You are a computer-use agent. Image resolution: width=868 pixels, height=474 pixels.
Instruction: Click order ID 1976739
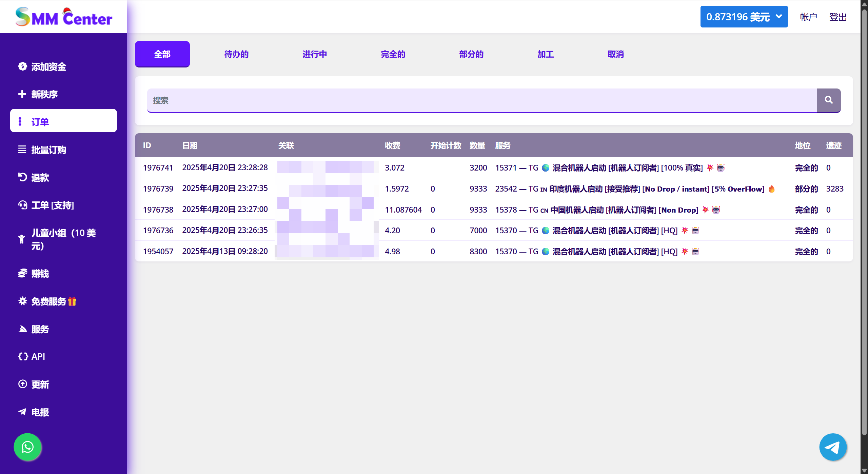[158, 189]
